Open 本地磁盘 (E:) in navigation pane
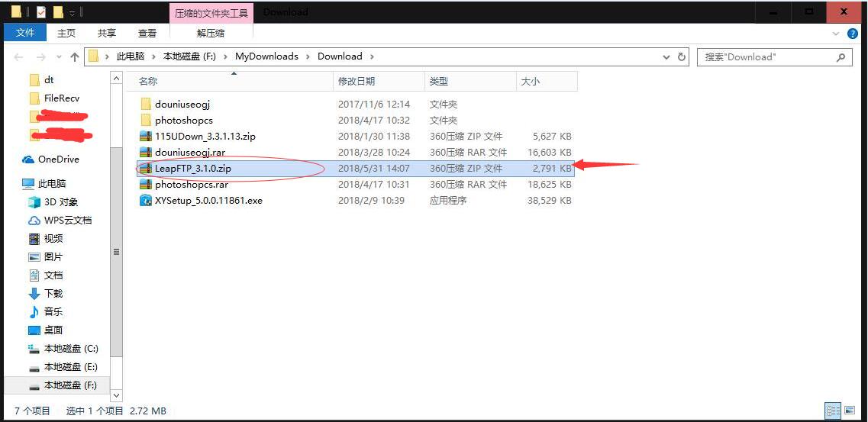Screen dimensions: 868x422 coord(71,367)
